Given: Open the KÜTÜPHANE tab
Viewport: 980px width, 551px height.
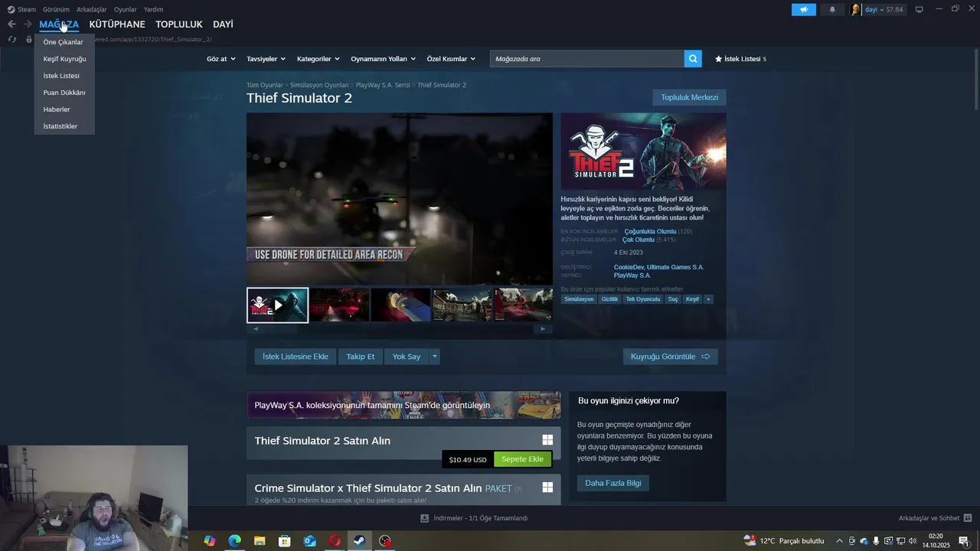Looking at the screenshot, I should [117, 24].
